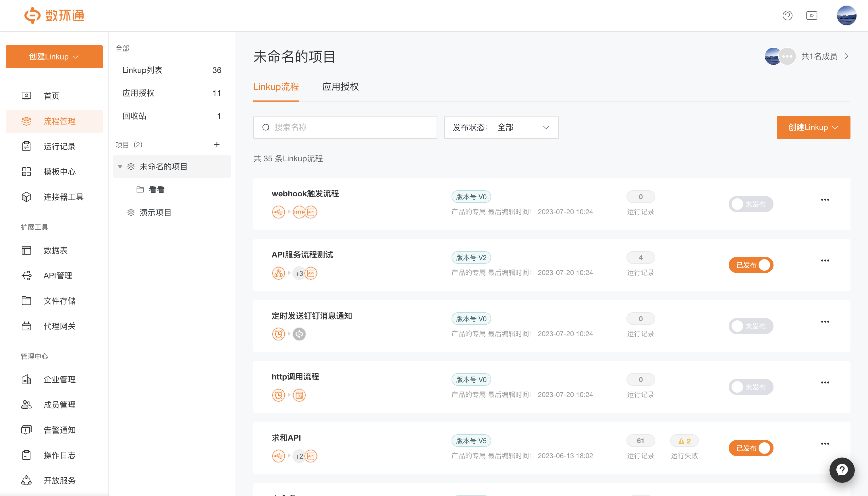Screen dimensions: 868x496
Task: Click the 告警通知 icon
Action: (x=26, y=430)
